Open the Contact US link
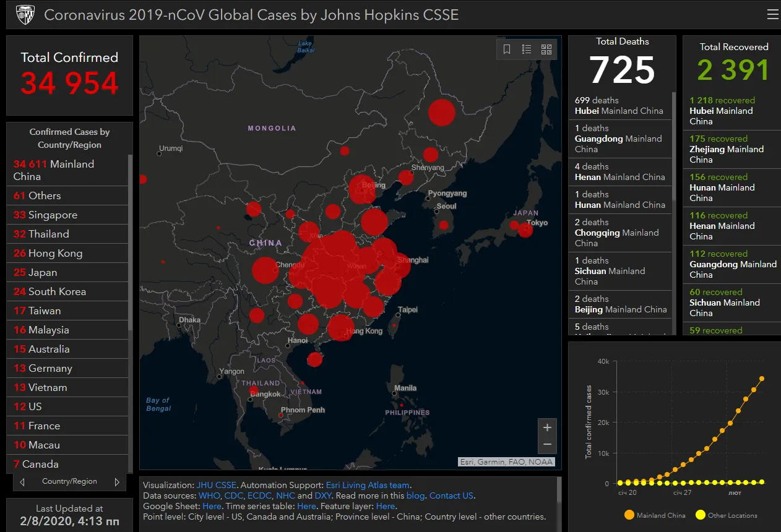781x532 pixels. point(451,496)
